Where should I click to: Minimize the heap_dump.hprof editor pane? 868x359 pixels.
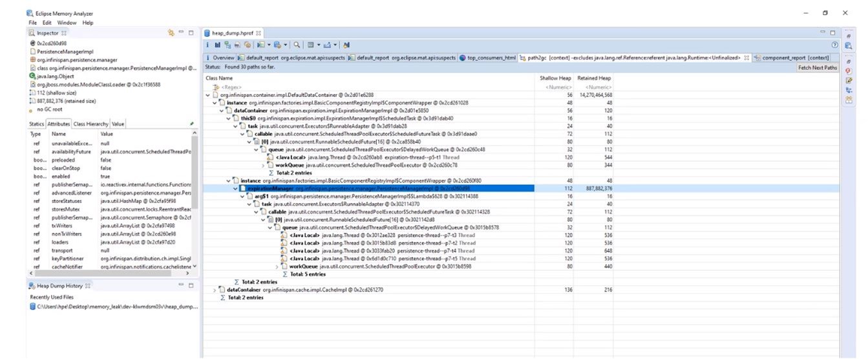(823, 32)
